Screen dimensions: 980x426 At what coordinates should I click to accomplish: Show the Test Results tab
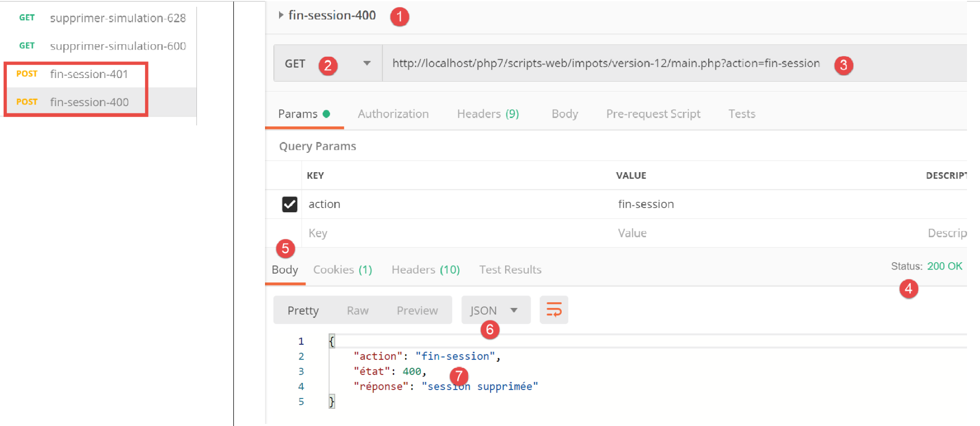[x=510, y=269]
